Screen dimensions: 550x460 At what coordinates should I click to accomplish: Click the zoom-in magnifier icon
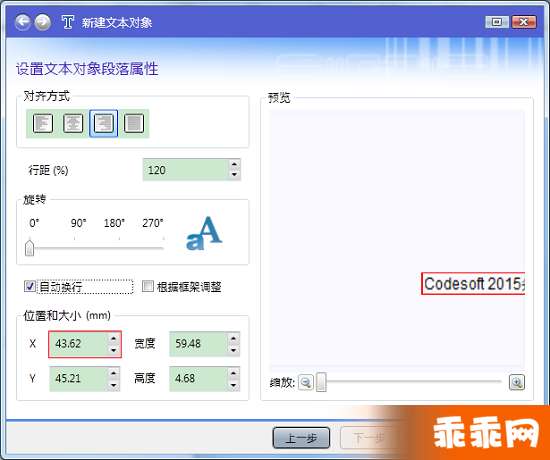(x=517, y=382)
